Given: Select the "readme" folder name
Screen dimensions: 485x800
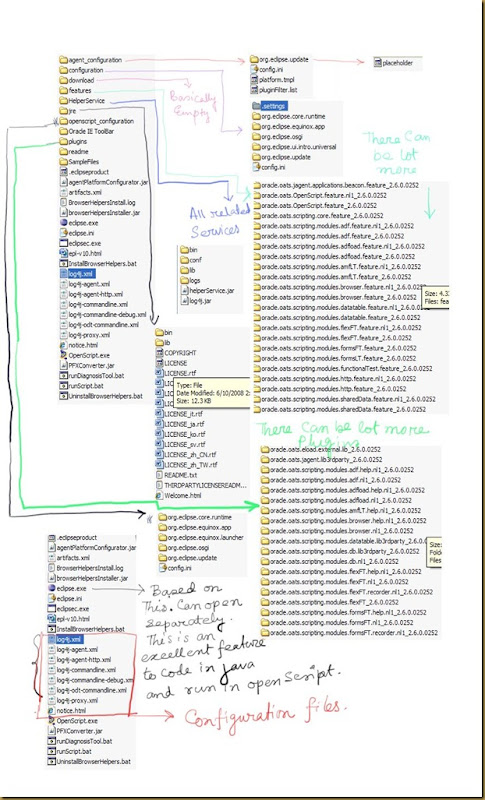Looking at the screenshot, I should (x=79, y=152).
